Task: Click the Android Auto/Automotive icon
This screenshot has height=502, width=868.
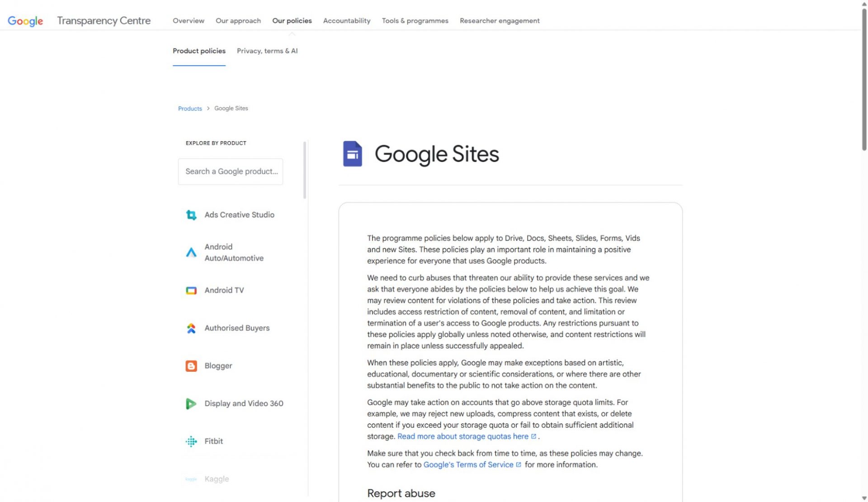Action: (x=191, y=252)
